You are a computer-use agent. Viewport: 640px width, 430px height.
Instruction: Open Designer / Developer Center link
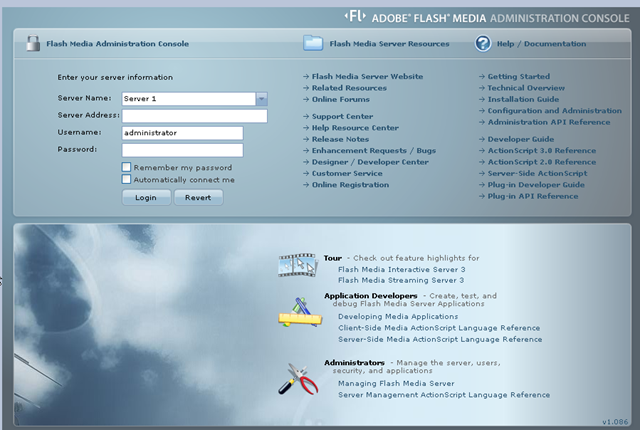(x=370, y=162)
